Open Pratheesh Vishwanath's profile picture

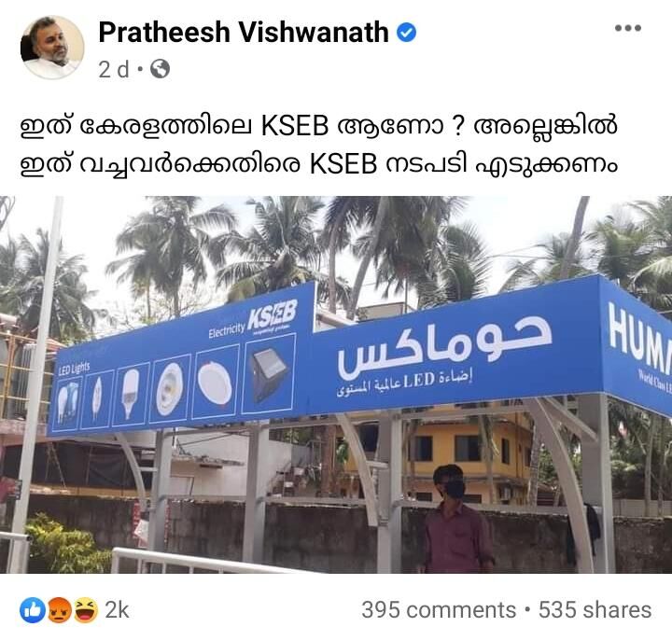click(x=52, y=47)
